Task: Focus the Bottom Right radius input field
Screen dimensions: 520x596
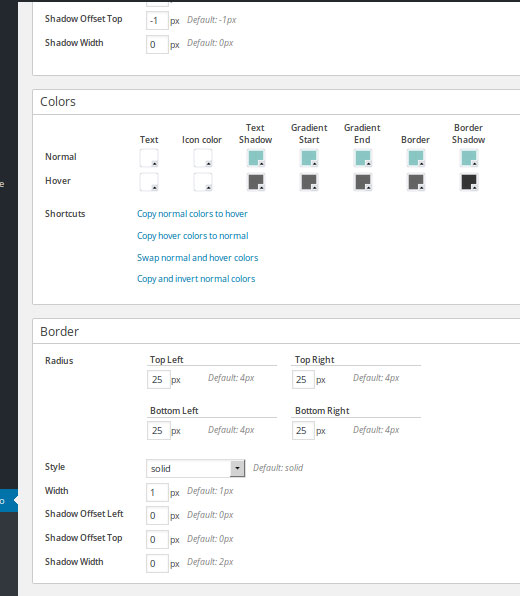Action: [x=303, y=431]
